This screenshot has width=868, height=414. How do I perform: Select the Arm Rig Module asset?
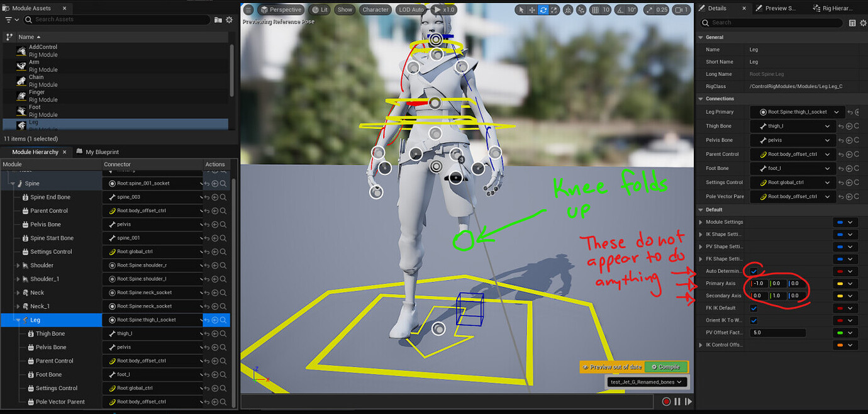pyautogui.click(x=116, y=66)
